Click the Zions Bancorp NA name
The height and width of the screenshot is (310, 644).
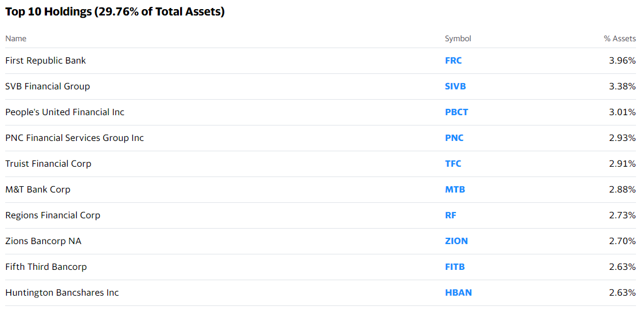pos(43,241)
